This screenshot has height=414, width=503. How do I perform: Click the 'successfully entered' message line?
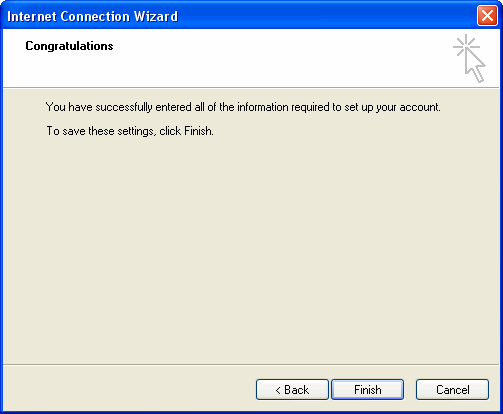coord(243,107)
